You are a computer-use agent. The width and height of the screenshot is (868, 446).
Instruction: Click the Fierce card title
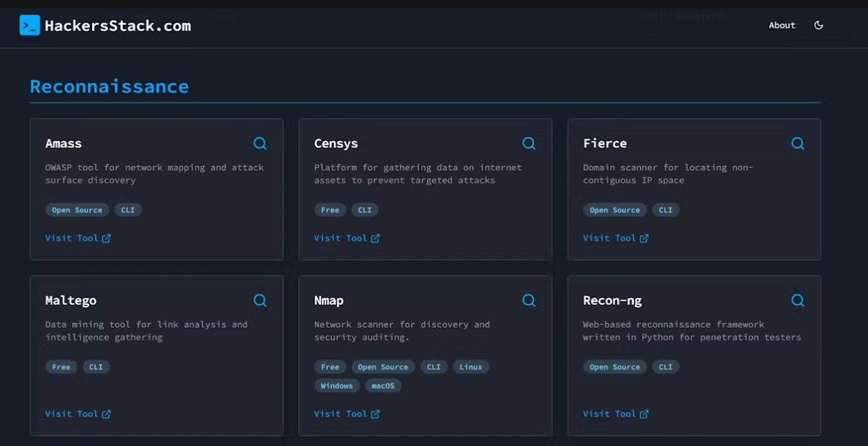click(x=605, y=143)
